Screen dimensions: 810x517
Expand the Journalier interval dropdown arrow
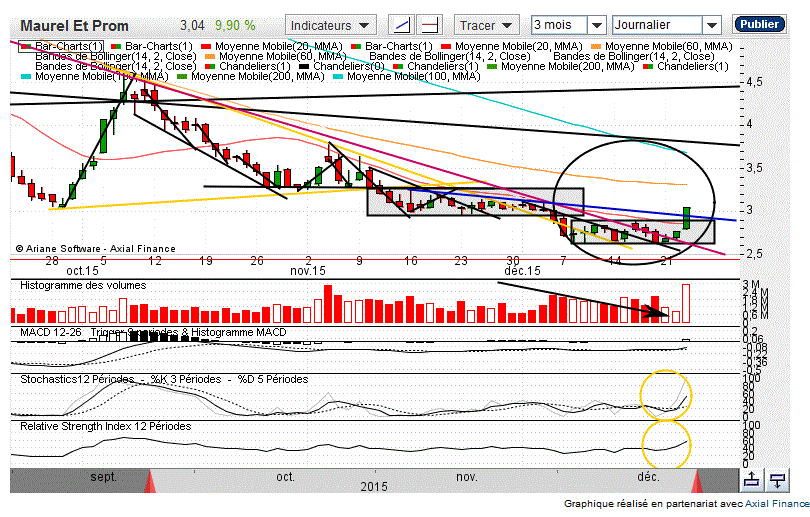click(711, 25)
